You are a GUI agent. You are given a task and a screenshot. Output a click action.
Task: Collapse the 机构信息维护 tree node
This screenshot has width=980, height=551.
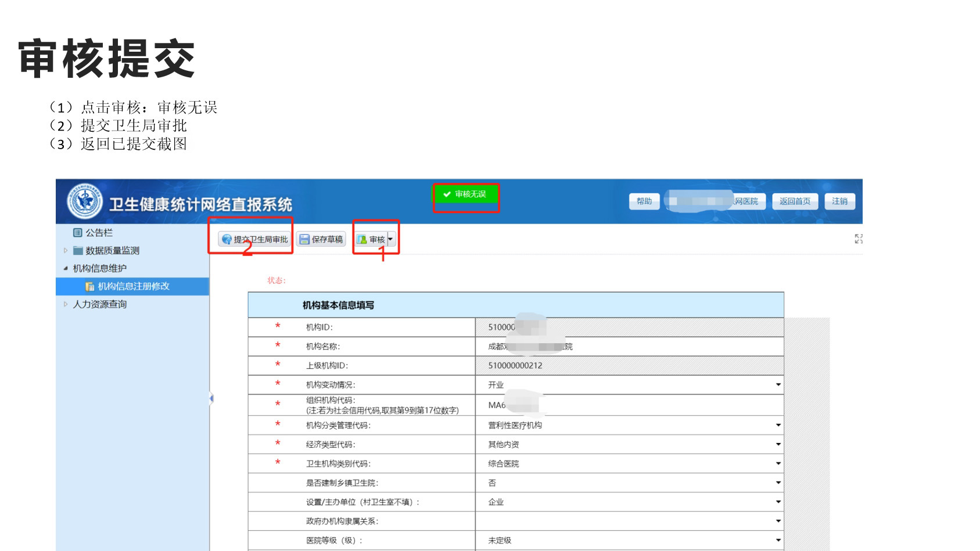pos(66,268)
